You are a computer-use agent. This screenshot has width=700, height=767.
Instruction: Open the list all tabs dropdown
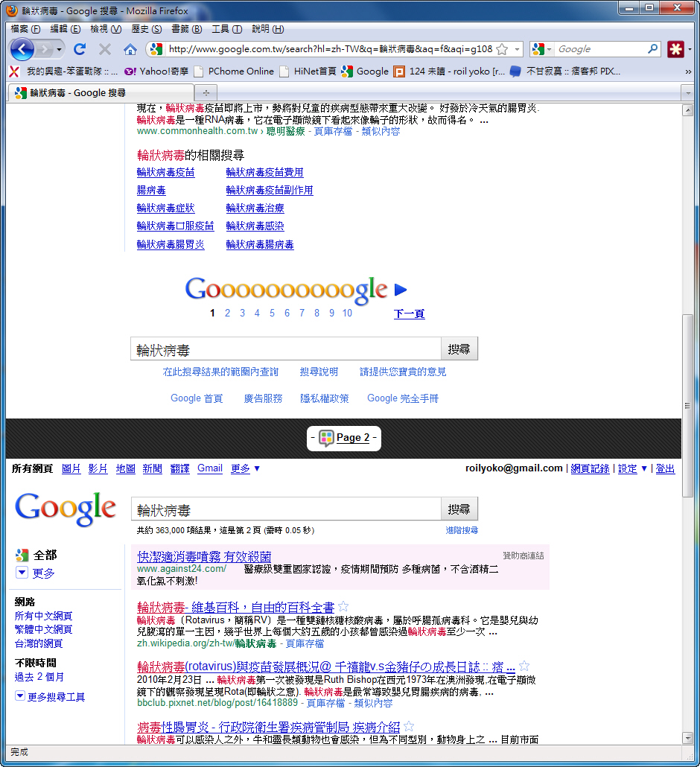pos(688,92)
